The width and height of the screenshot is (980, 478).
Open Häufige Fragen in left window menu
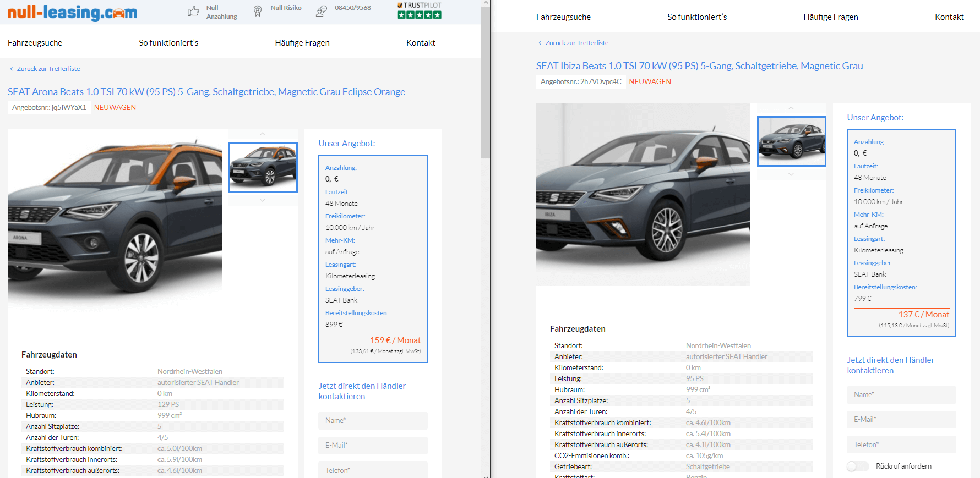coord(302,43)
